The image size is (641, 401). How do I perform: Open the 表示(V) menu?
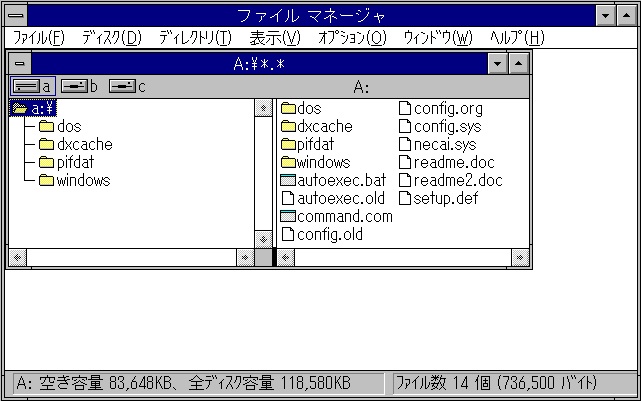[x=274, y=38]
